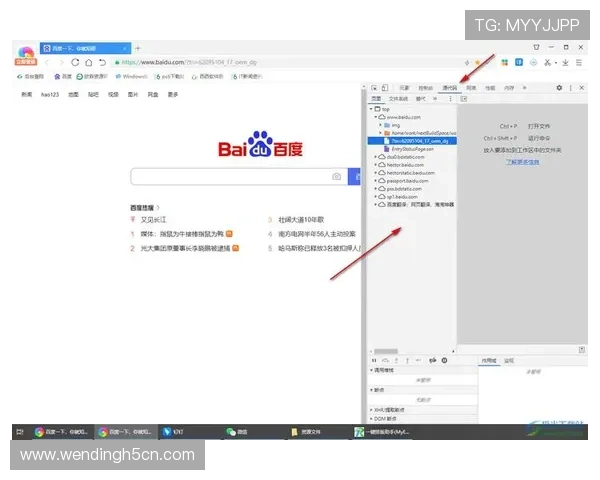The width and height of the screenshot is (600, 480).
Task: Reload the page with the refresh icon
Action: coord(75,62)
